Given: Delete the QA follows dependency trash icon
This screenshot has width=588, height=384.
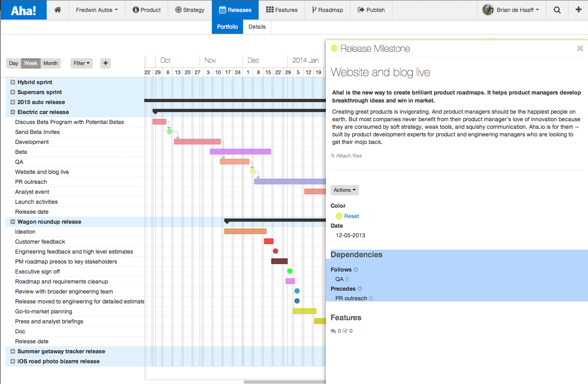Looking at the screenshot, I should coord(347,279).
